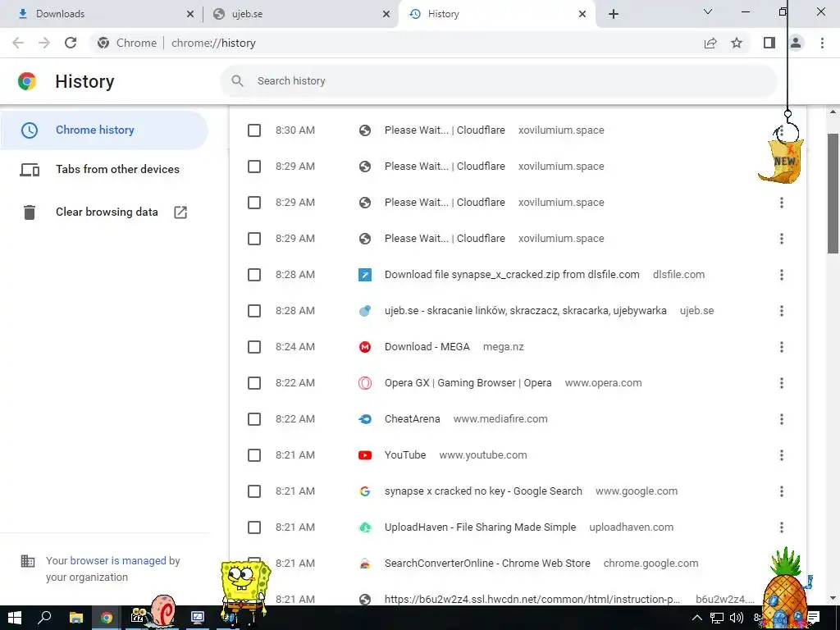Click the Google favicon in history list
The width and height of the screenshot is (840, 630).
[365, 491]
